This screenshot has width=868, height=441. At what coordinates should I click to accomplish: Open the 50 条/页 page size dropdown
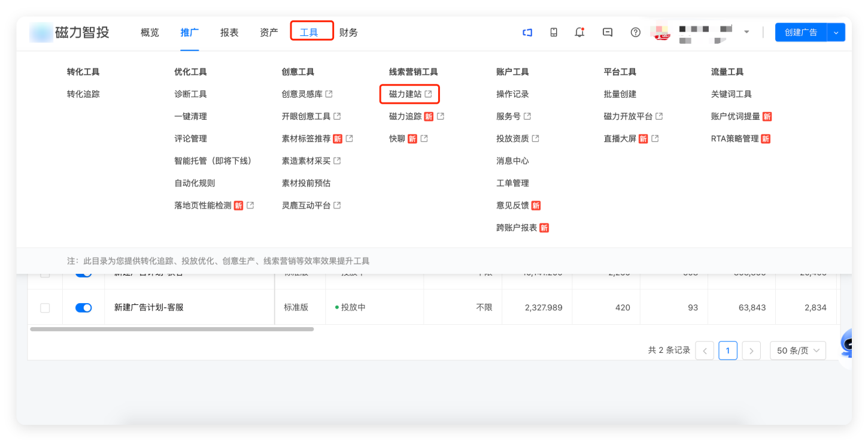click(x=797, y=351)
